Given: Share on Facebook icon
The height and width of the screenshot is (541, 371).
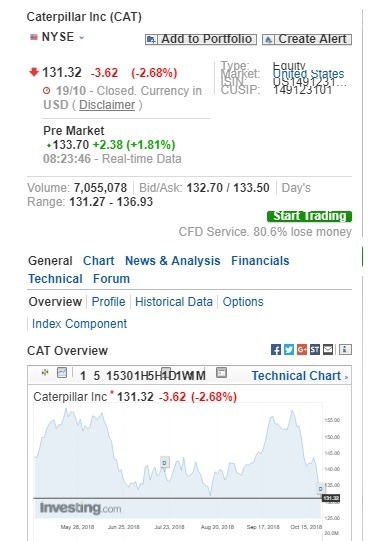Looking at the screenshot, I should [x=276, y=350].
